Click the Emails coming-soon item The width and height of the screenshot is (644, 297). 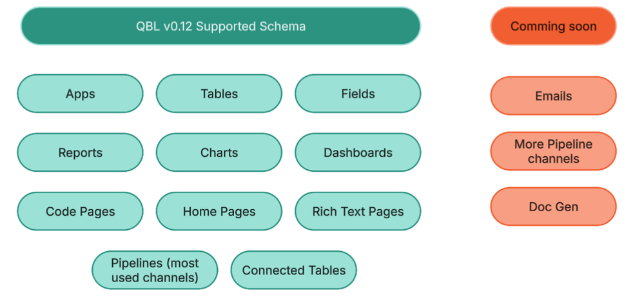pos(553,96)
